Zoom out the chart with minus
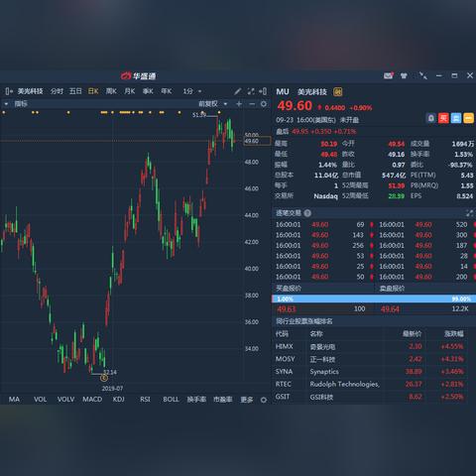Screen dimensions: 476x476 (252, 104)
